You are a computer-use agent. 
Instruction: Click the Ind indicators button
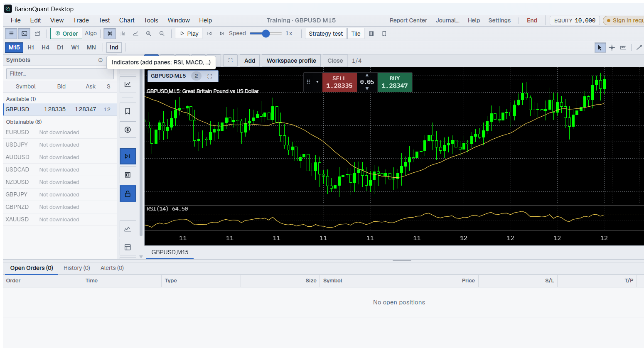click(x=114, y=47)
